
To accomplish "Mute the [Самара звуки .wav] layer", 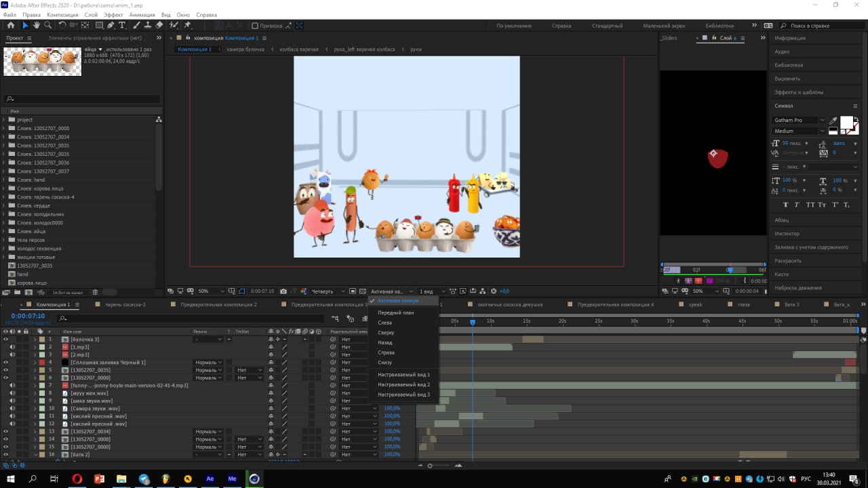I will tap(12, 408).
